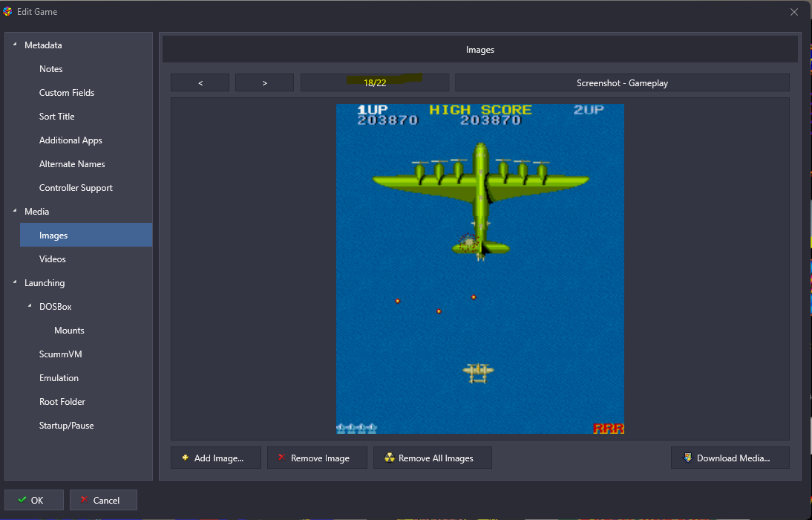Viewport: 812px width, 520px height.
Task: Collapse the DOSBox tree node
Action: pyautogui.click(x=30, y=306)
